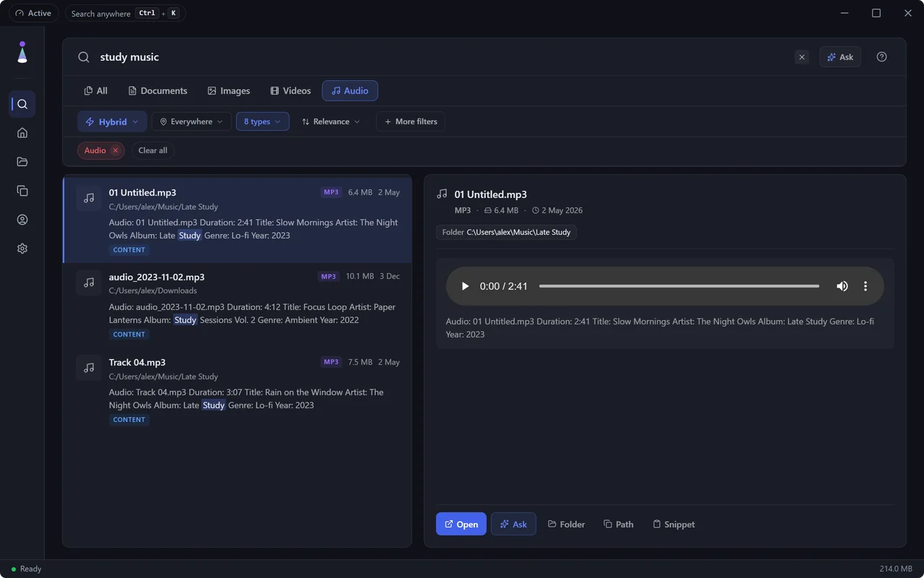The image size is (924, 578).
Task: Open the file with Open button
Action: pyautogui.click(x=461, y=524)
